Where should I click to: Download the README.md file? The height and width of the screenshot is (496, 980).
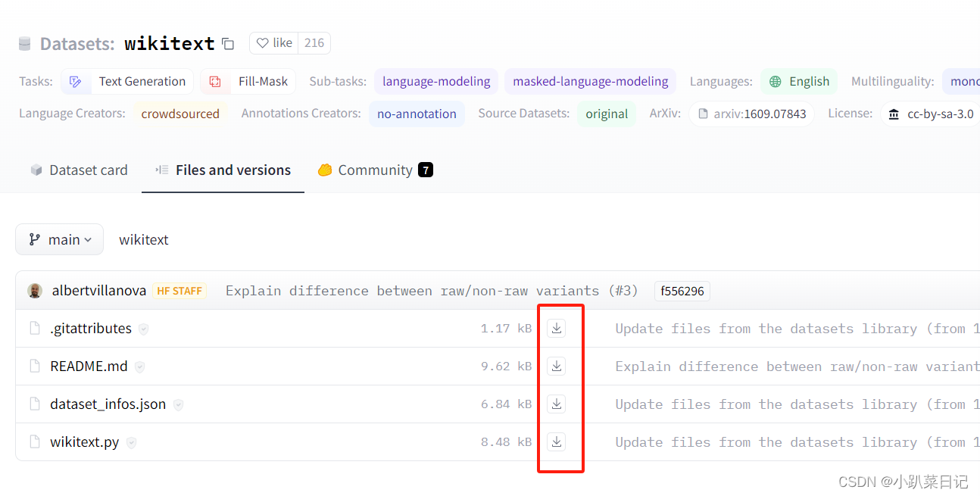click(557, 366)
